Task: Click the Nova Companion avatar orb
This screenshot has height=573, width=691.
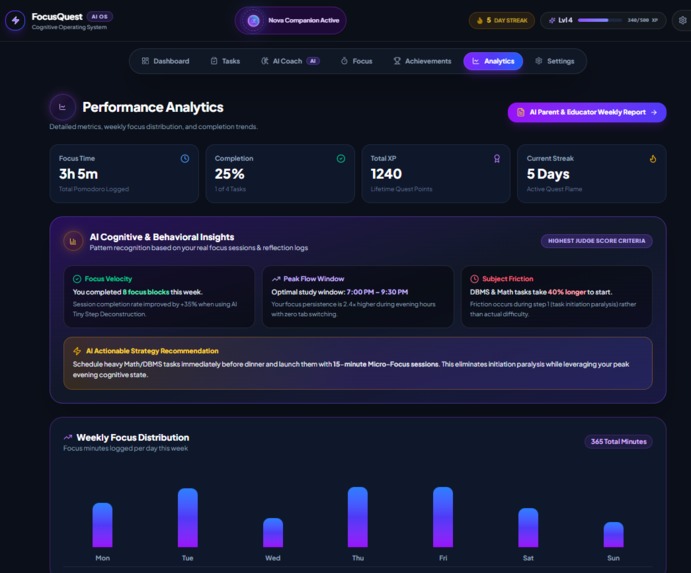Action: coord(253,20)
